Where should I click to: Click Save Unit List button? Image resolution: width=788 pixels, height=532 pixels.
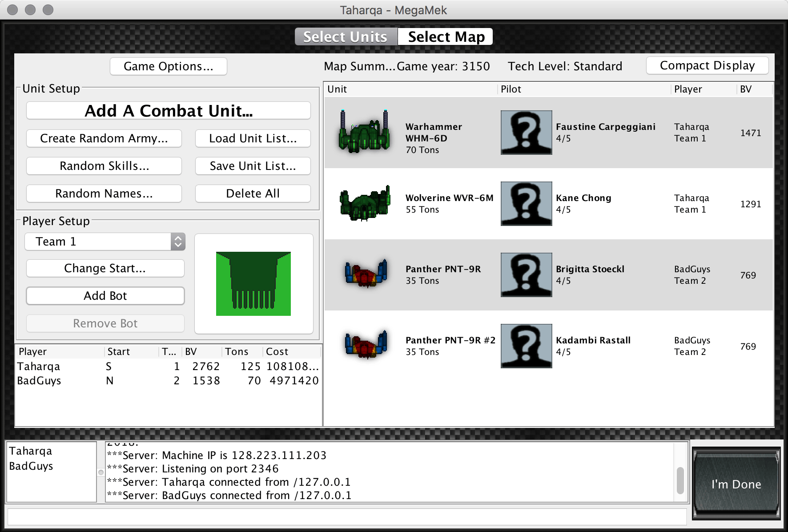tap(253, 166)
